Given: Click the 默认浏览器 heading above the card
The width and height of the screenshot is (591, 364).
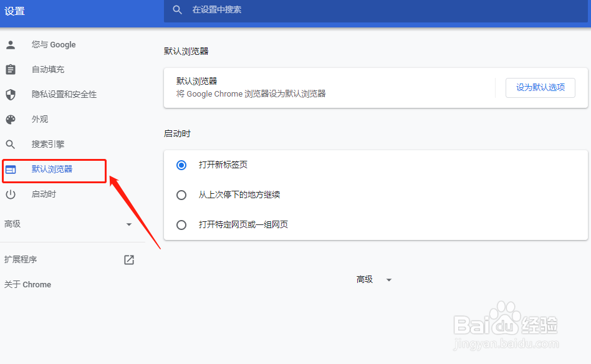Looking at the screenshot, I should [x=186, y=51].
